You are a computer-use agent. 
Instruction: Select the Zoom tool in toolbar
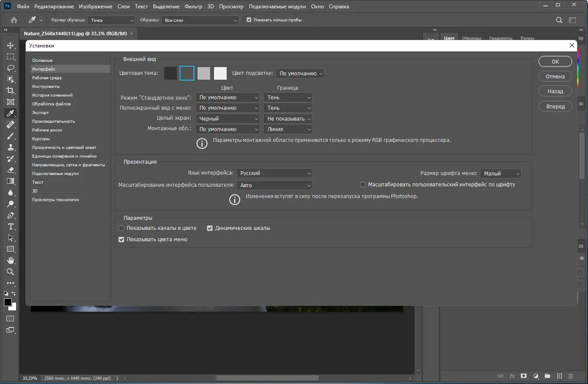10,272
